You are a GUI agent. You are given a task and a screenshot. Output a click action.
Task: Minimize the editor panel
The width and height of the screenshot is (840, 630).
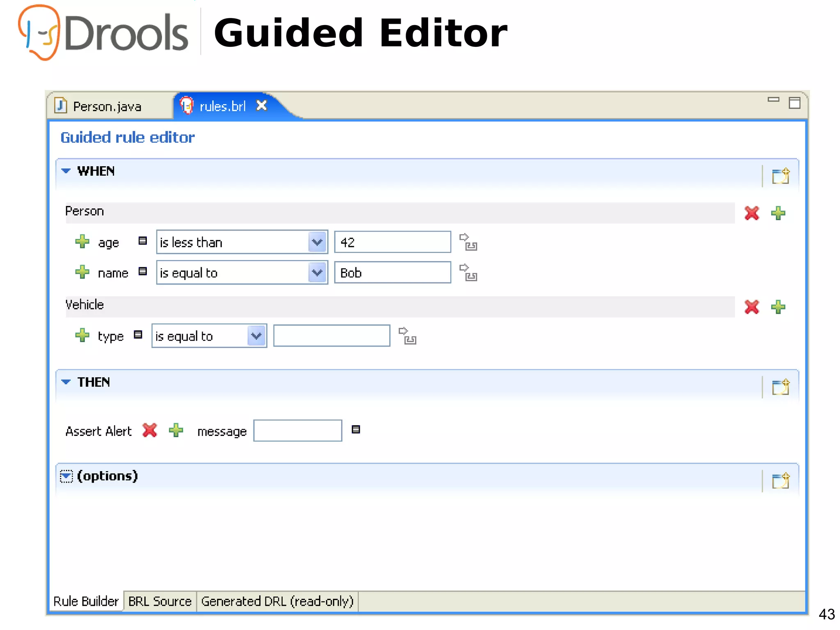774,99
